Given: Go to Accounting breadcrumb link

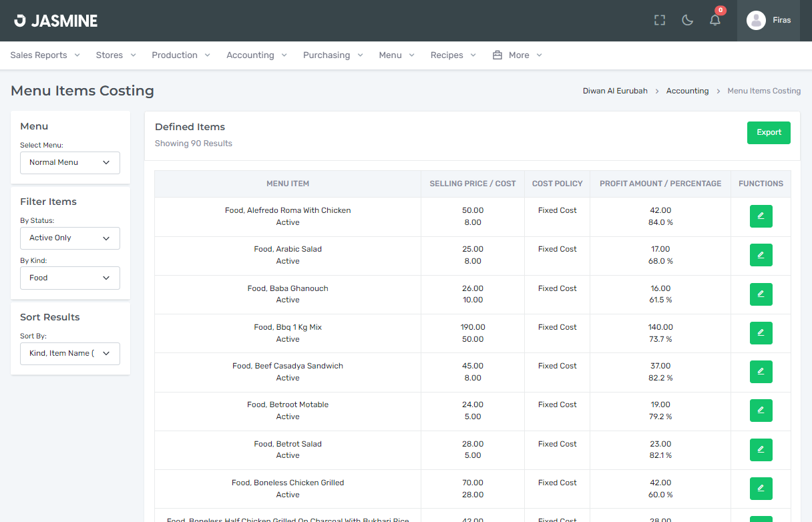Looking at the screenshot, I should pyautogui.click(x=687, y=91).
